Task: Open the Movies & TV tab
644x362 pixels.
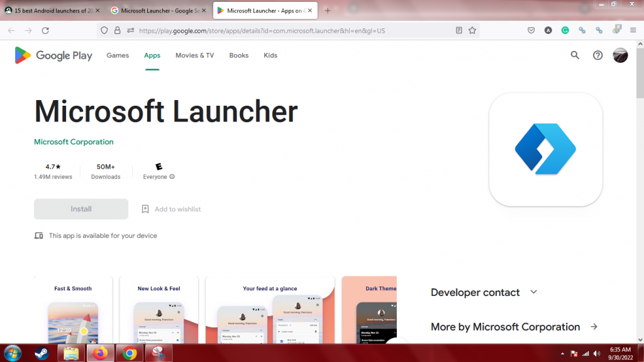Action: point(195,55)
